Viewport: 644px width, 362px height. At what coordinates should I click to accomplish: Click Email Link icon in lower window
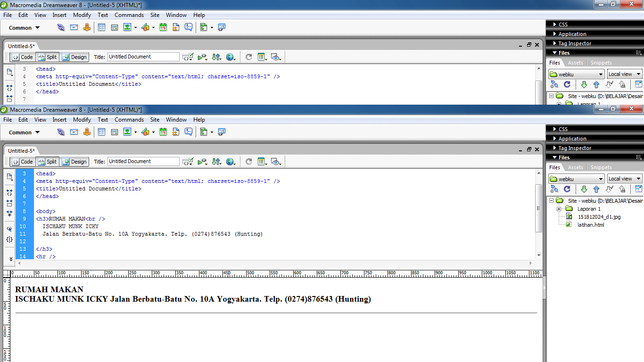coord(74,132)
